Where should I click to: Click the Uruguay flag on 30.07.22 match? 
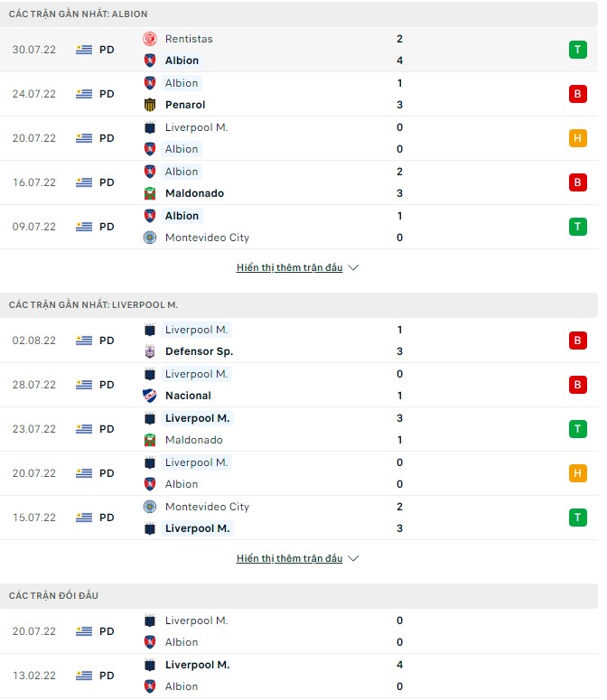84,50
